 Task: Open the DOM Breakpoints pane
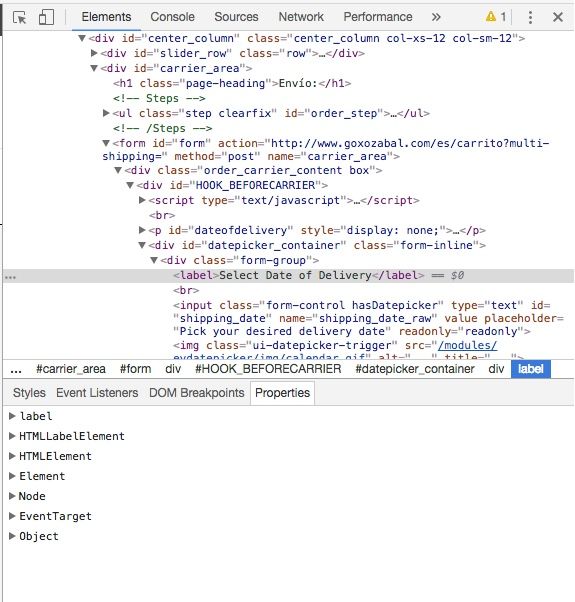[x=197, y=393]
